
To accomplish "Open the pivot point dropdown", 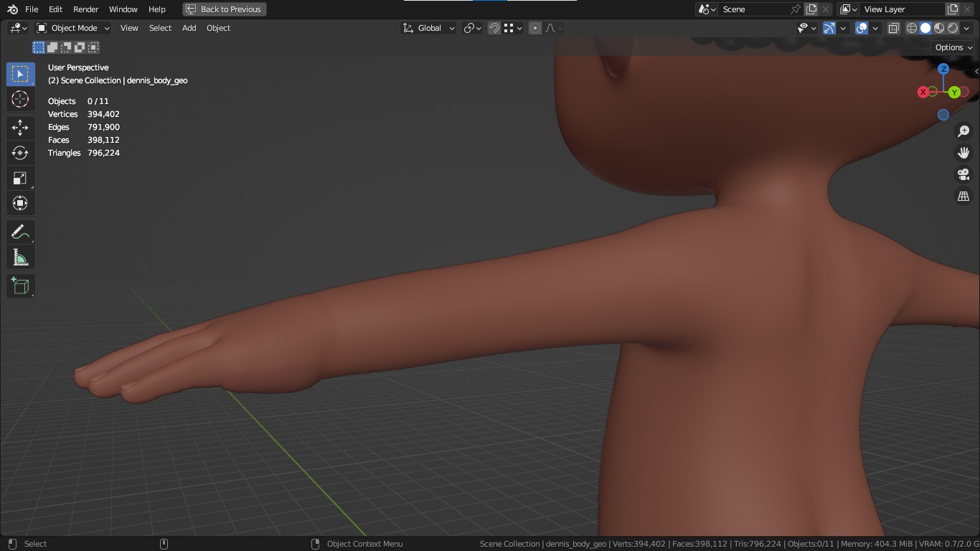I will [472, 28].
